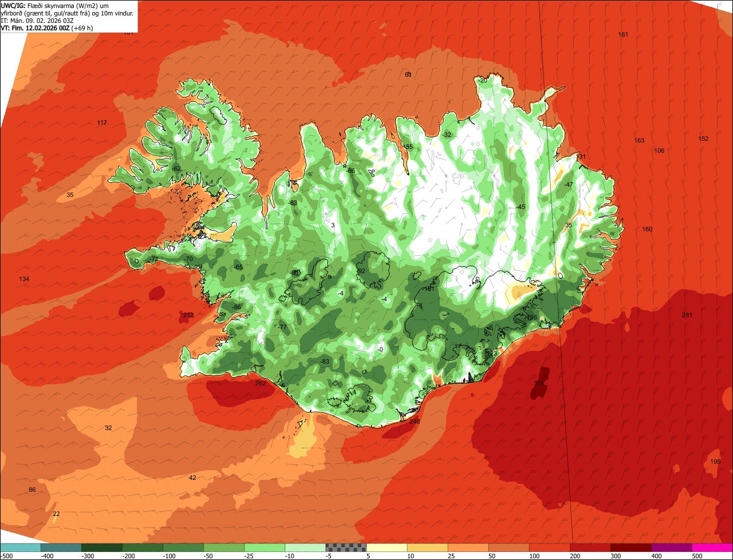Screen dimensions: 733x560
Task: Click the map value -45
Action: point(520,207)
